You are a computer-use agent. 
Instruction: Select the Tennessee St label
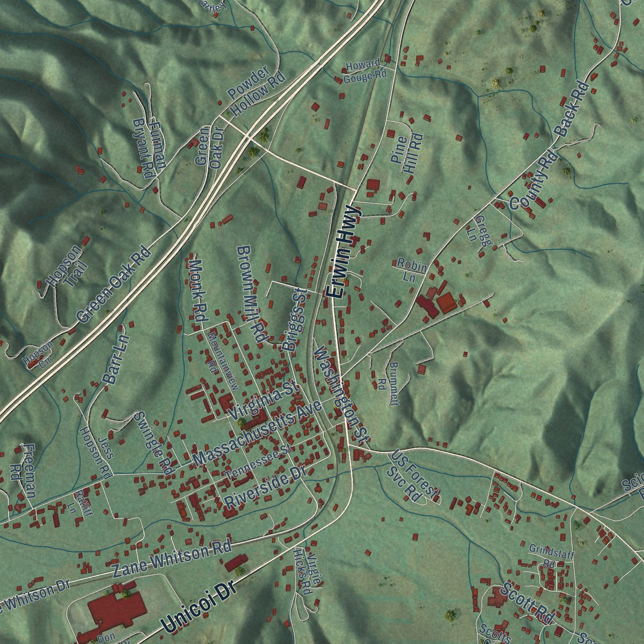(258, 463)
